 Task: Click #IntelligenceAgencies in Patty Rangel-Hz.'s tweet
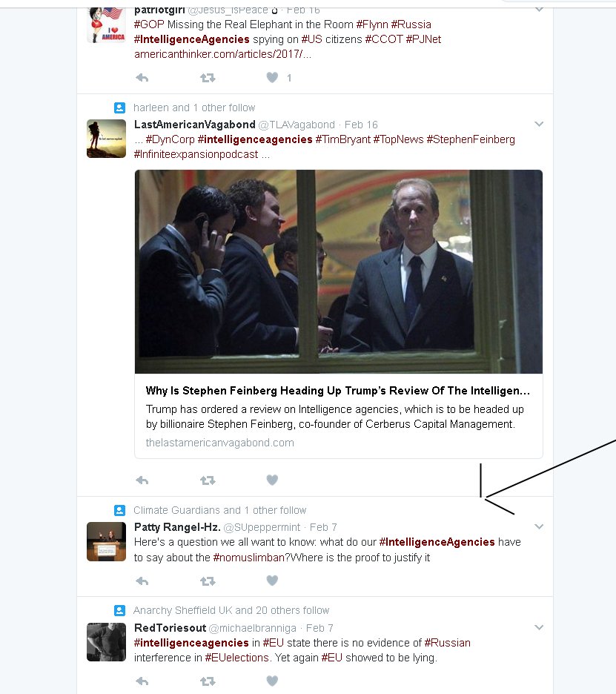tap(437, 542)
